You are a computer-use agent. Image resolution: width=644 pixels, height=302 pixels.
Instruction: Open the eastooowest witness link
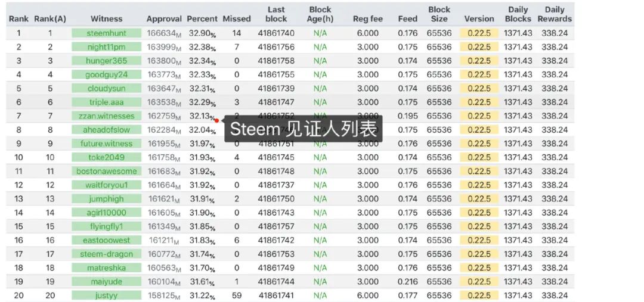tap(106, 241)
